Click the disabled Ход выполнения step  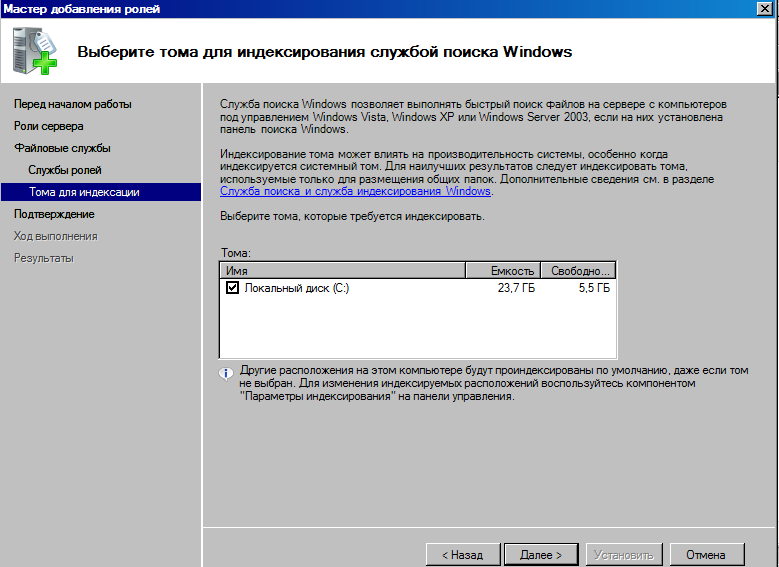[x=56, y=236]
